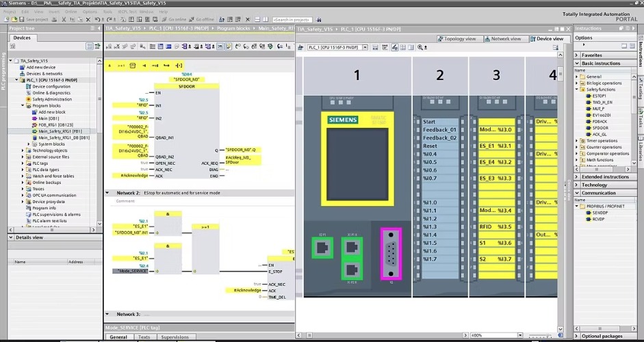Collapse the Program blocks folder
The image size is (644, 342).
(x=23, y=105)
